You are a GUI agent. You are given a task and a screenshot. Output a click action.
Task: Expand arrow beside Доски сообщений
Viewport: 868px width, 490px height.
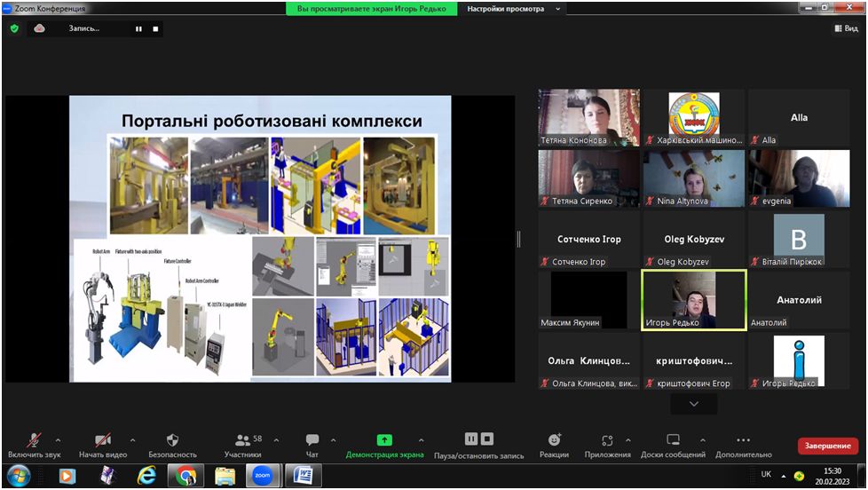(x=703, y=440)
